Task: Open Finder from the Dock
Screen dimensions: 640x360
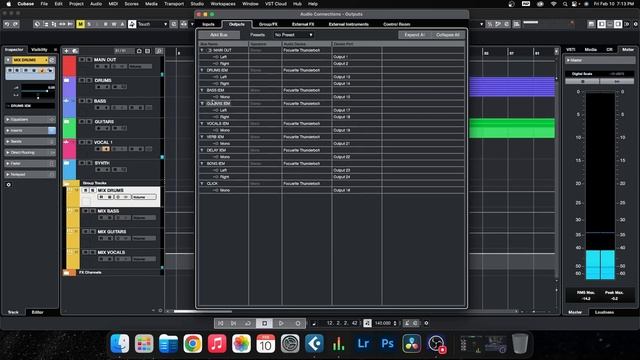Action: [x=120, y=344]
